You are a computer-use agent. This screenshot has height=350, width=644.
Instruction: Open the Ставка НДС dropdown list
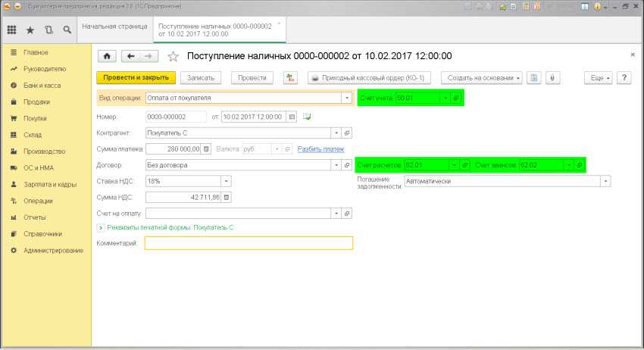[226, 181]
